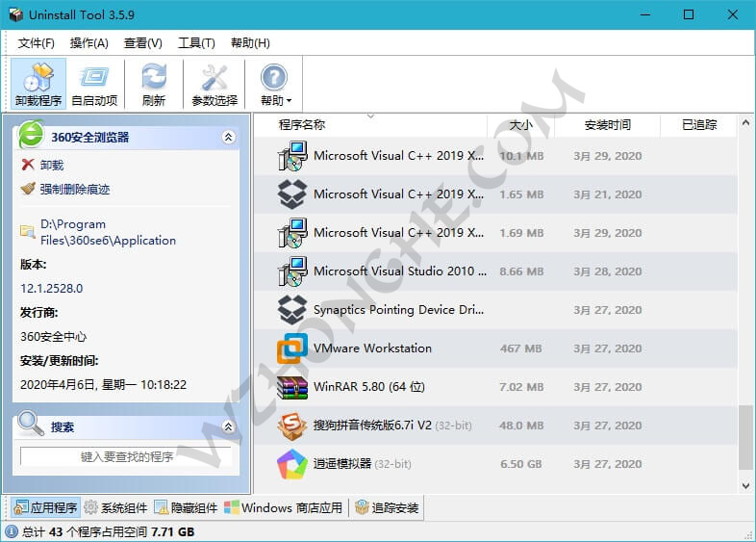The width and height of the screenshot is (756, 542).
Task: Select the WinRAR 5.80 (64 位) entry
Action: (x=495, y=387)
